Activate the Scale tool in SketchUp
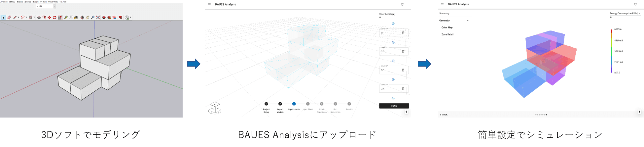Viewport: 644px width, 147px height. point(60,18)
